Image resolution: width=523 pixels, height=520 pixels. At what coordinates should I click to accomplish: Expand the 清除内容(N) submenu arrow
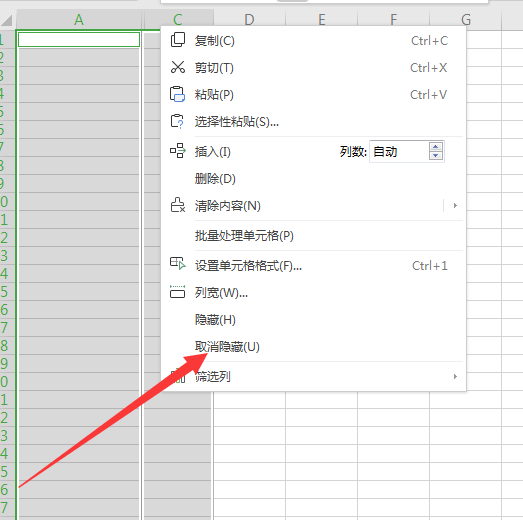455,205
